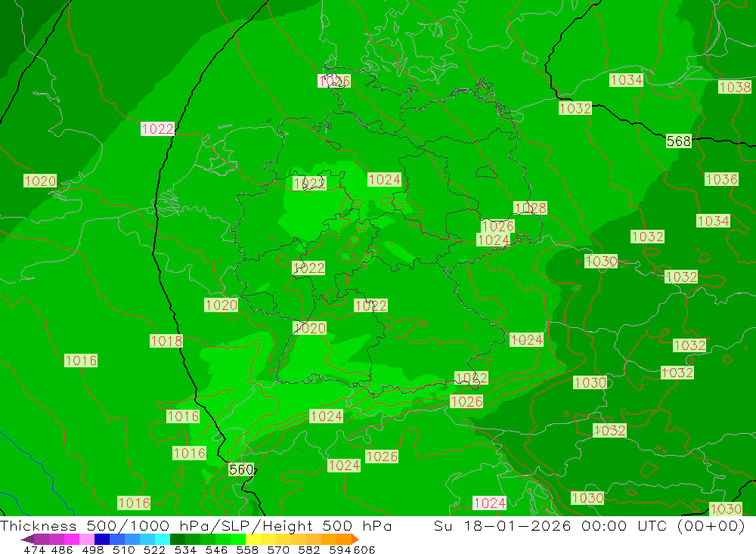Select the '570' legend value
756x554 pixels.
[277, 549]
